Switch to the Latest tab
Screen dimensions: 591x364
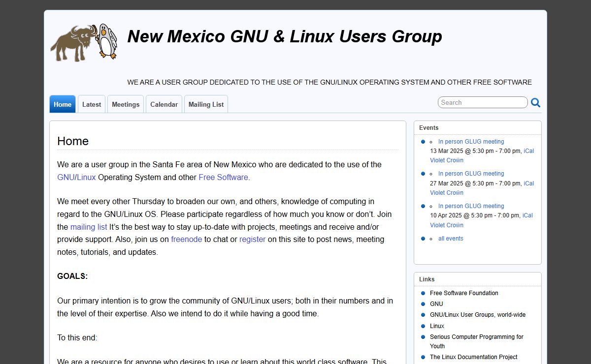coord(92,104)
